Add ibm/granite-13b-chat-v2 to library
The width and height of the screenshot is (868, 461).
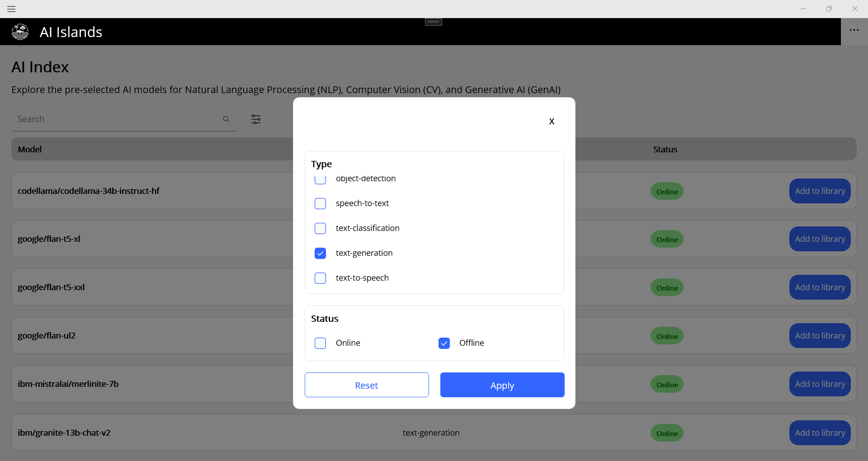(820, 433)
